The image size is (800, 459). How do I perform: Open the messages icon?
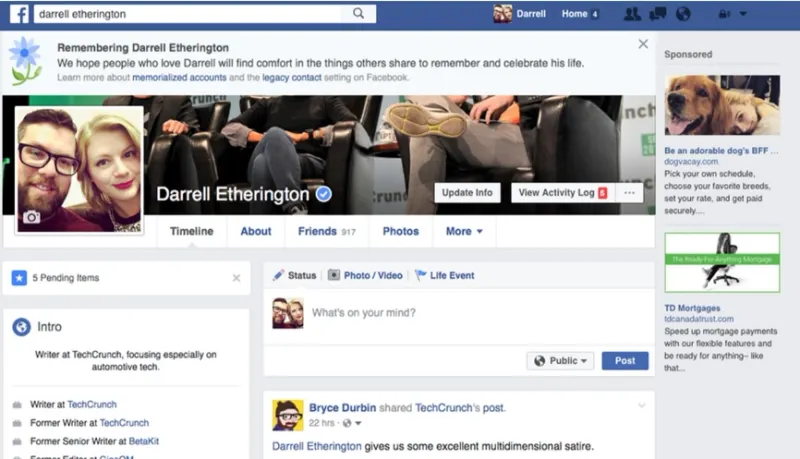tap(658, 14)
